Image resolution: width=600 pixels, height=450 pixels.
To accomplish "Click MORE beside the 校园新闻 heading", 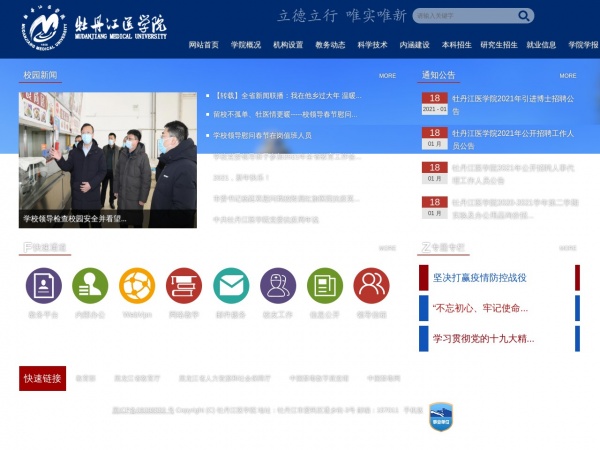I will tap(387, 76).
